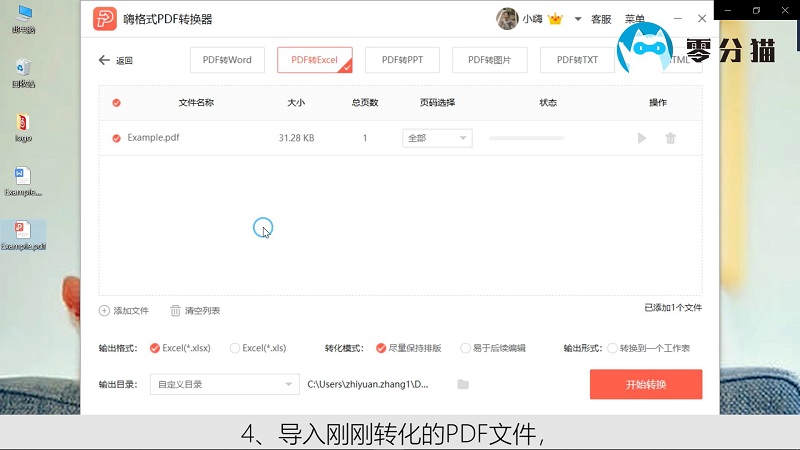
Task: Select the Example.pdf file name
Action: [x=153, y=138]
